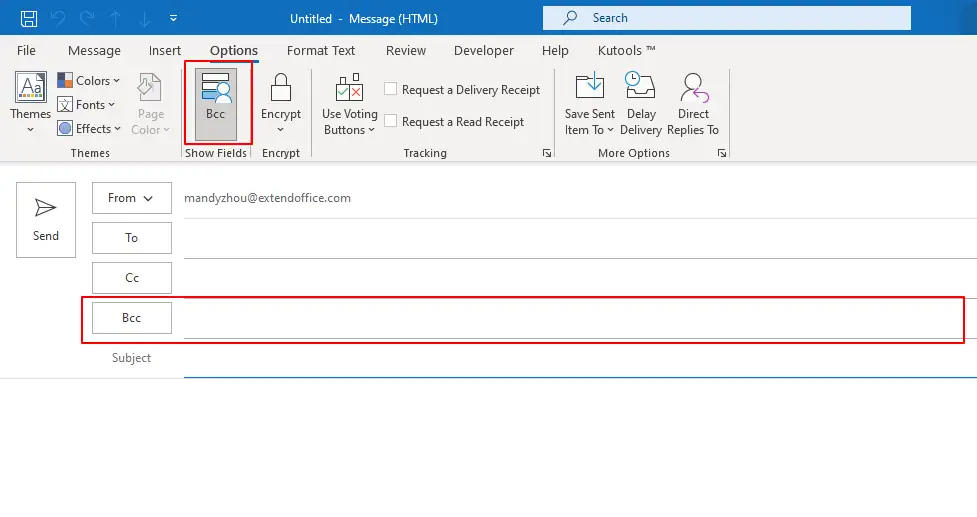Open the From account dropdown
This screenshot has width=977, height=517.
(x=131, y=198)
